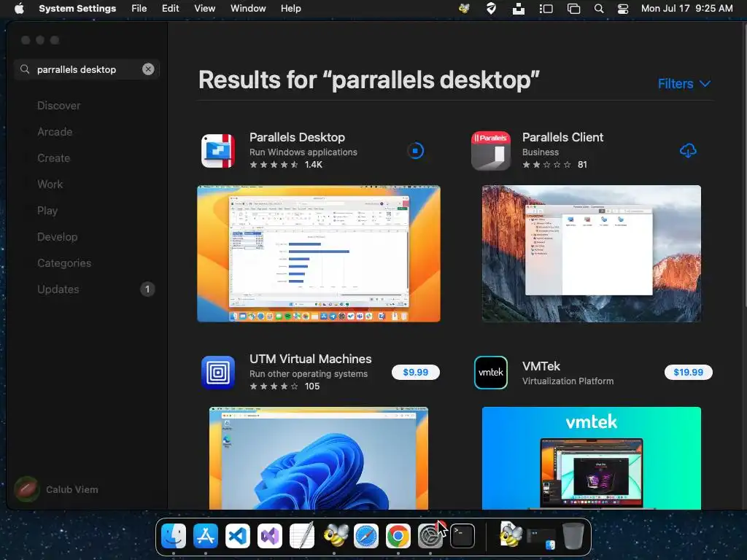The image size is (747, 560).
Task: Click the vertical scrollbar of results
Action: coord(745,164)
